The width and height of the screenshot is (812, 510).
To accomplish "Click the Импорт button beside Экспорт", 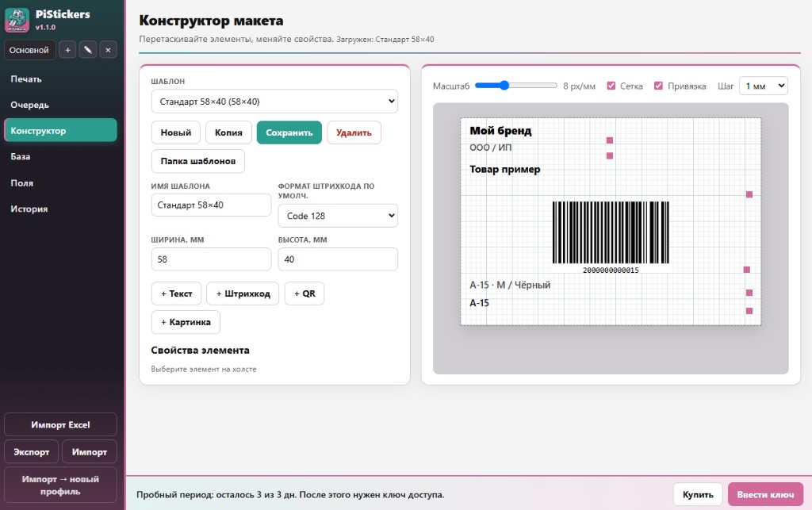I will tap(89, 451).
